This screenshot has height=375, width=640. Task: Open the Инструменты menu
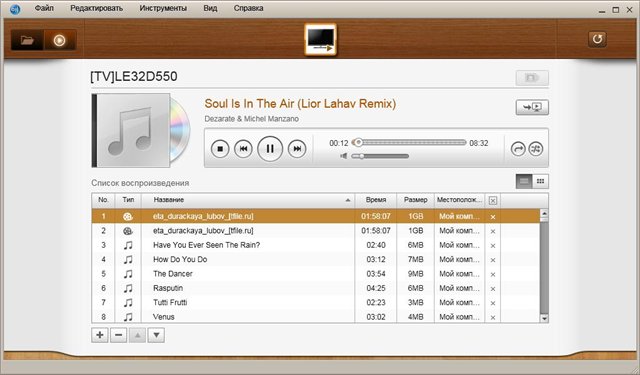163,8
